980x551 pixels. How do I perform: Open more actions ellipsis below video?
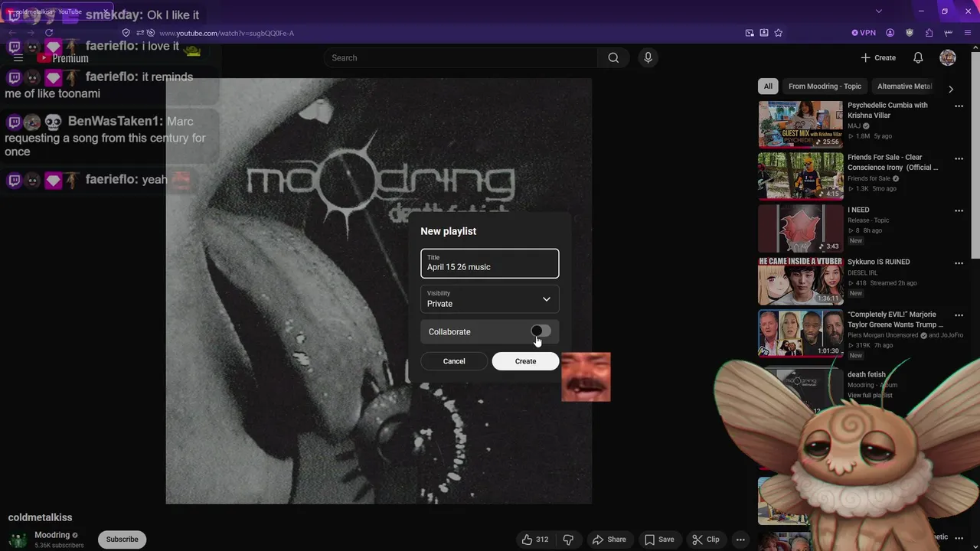tap(740, 540)
